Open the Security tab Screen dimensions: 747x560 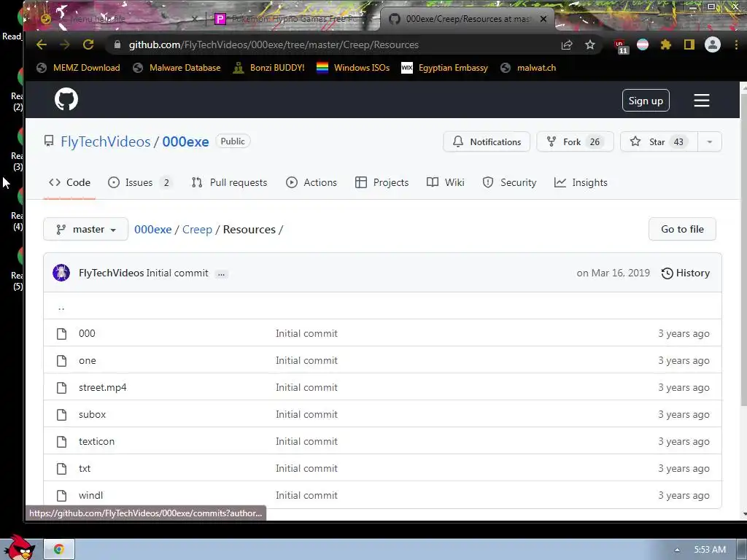click(509, 182)
